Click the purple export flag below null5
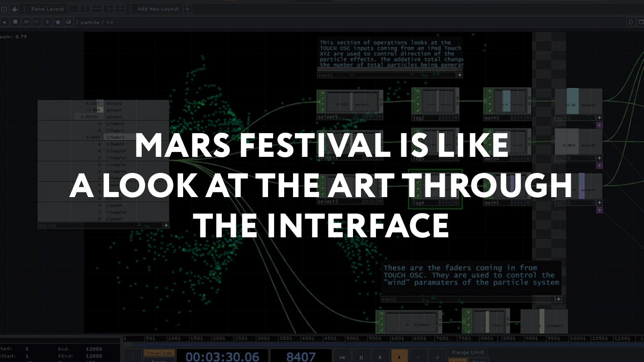The width and height of the screenshot is (644, 362). tap(599, 210)
